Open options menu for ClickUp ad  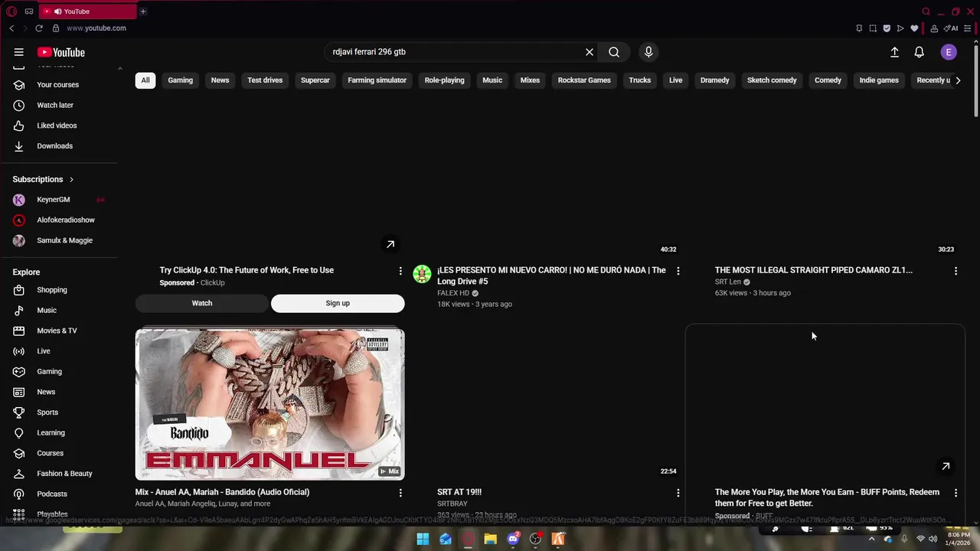click(400, 271)
